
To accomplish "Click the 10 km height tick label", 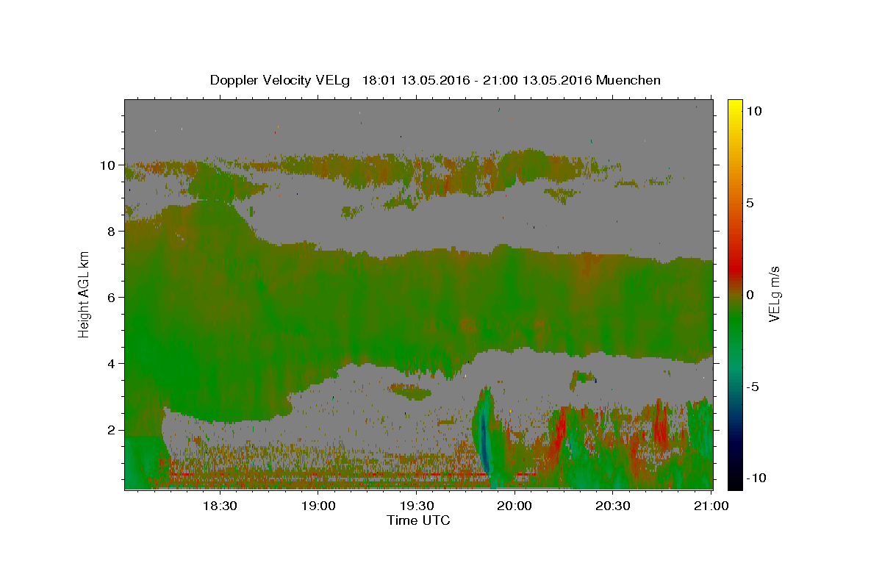I will click(x=107, y=165).
